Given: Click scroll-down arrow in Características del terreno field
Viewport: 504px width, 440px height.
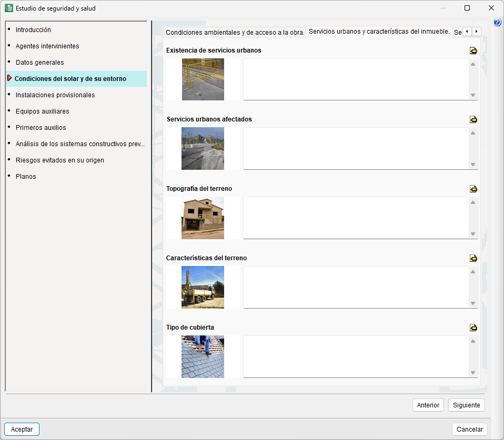Looking at the screenshot, I should coord(473,303).
